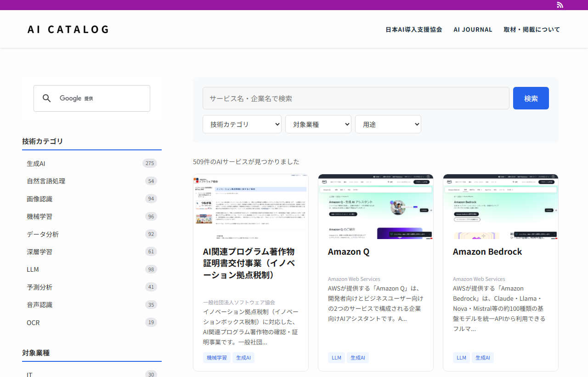The width and height of the screenshot is (588, 377).
Task: Select 生成AI category in sidebar
Action: click(x=92, y=163)
